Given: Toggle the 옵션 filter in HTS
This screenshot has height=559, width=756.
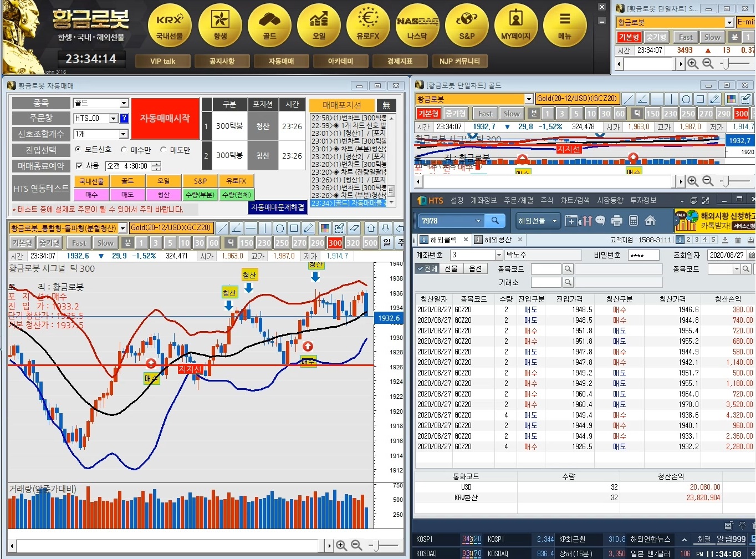Looking at the screenshot, I should [x=475, y=268].
